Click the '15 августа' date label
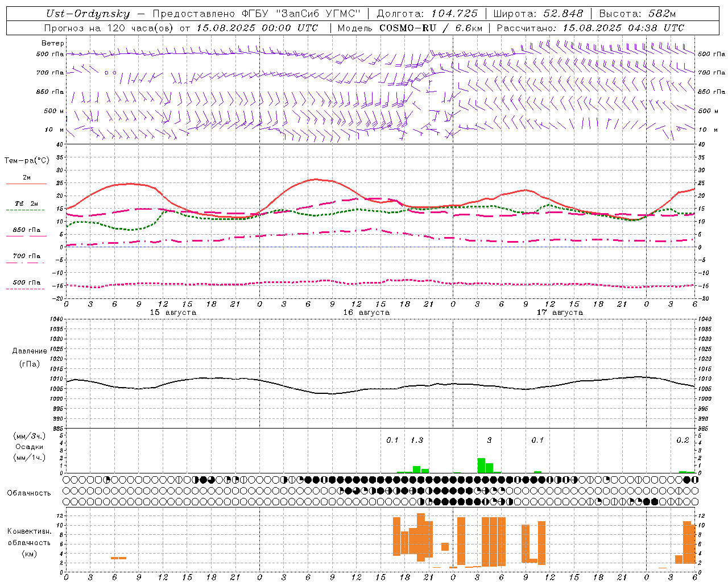The width and height of the screenshot is (728, 582). coord(173,313)
